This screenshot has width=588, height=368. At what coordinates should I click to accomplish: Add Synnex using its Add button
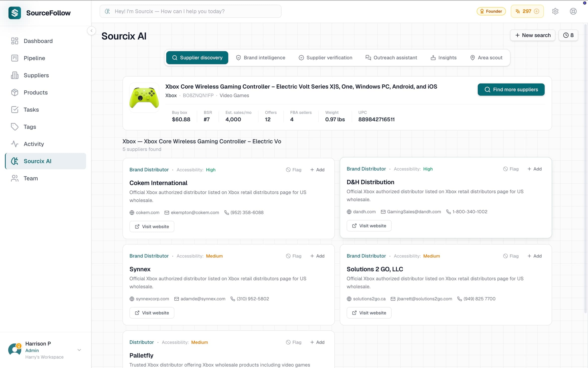pyautogui.click(x=317, y=256)
